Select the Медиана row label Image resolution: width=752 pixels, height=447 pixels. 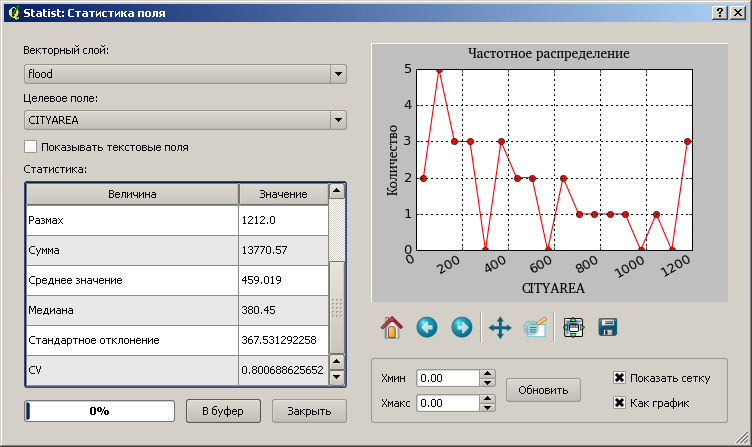click(132, 310)
